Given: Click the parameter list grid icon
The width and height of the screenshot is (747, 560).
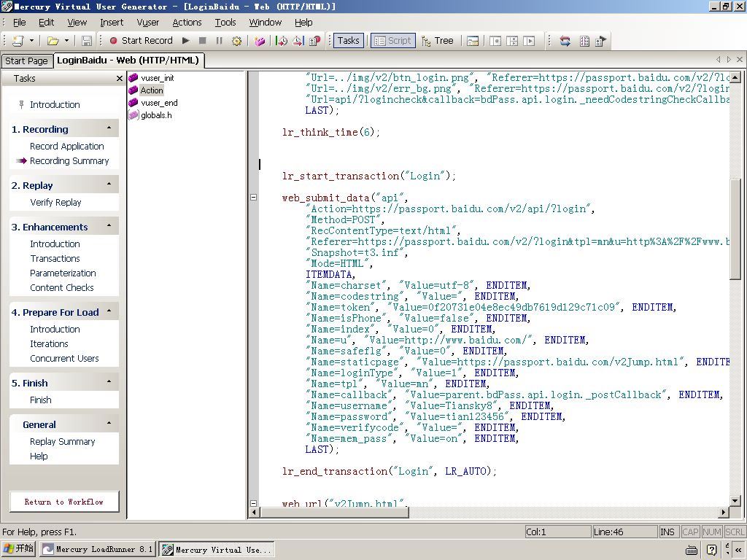Looking at the screenshot, I should click(584, 41).
